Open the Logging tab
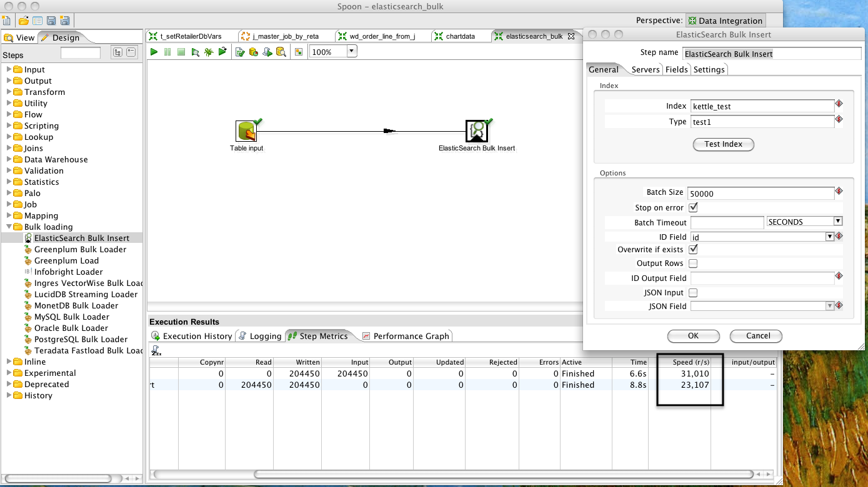 click(260, 336)
